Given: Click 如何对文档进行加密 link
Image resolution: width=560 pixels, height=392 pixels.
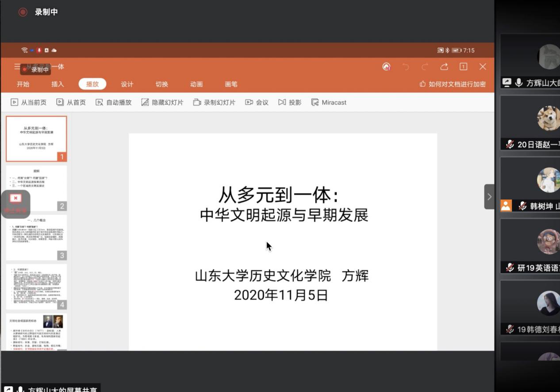Looking at the screenshot, I should [x=453, y=84].
